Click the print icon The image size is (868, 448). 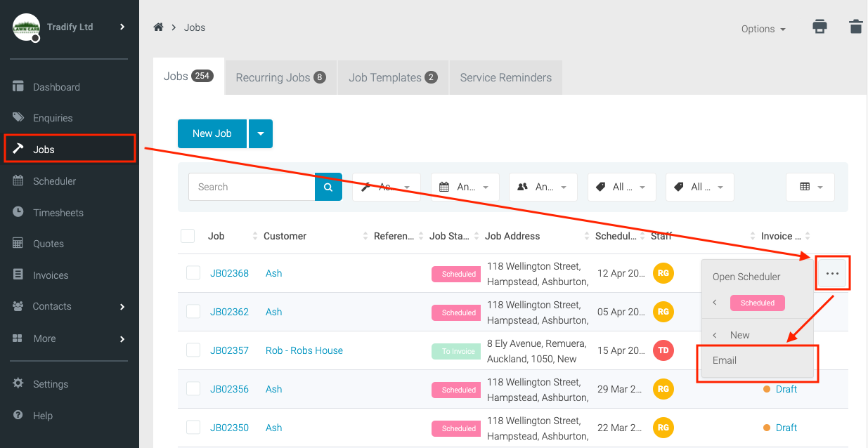point(820,27)
